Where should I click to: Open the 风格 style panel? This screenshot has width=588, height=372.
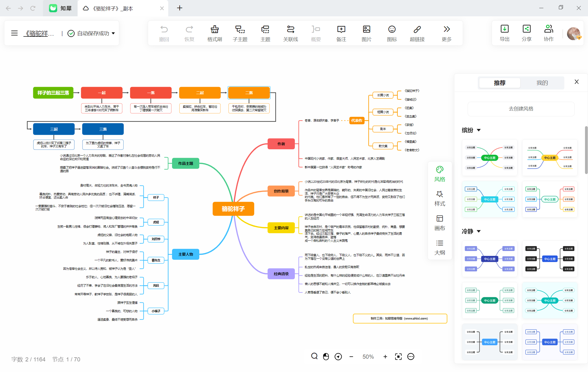[x=440, y=174]
